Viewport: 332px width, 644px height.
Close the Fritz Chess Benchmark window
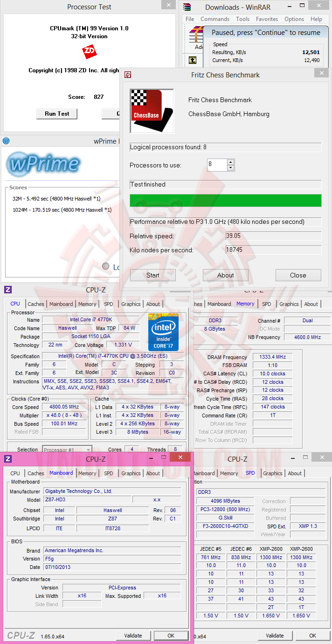point(321,73)
